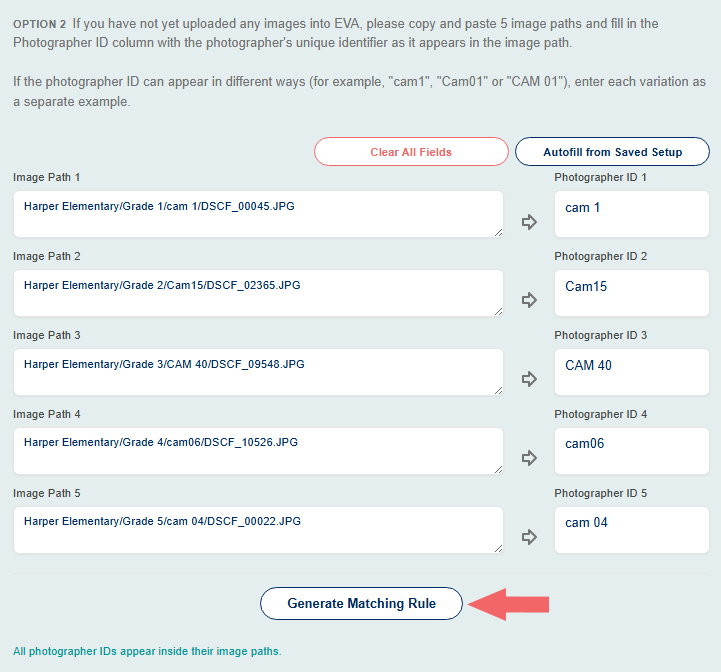Screen dimensions: 721x672
Task: Click the 'Image Path 1' label
Action: coord(46,177)
